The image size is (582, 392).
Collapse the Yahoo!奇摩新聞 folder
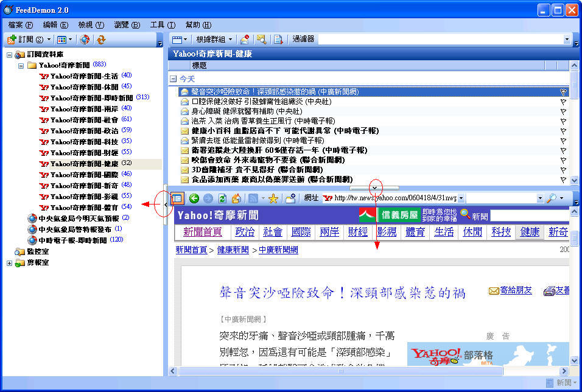click(x=21, y=65)
